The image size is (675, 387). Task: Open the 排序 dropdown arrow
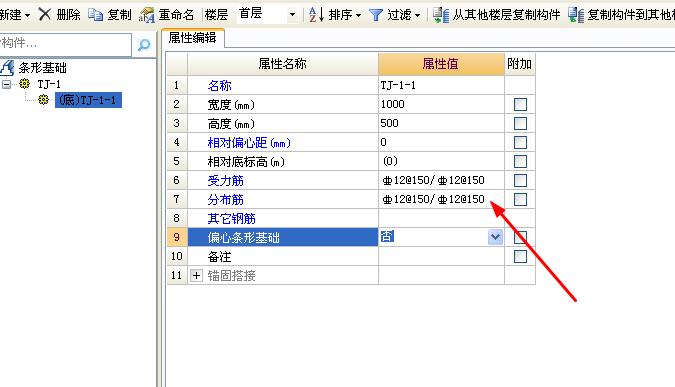[x=358, y=15]
